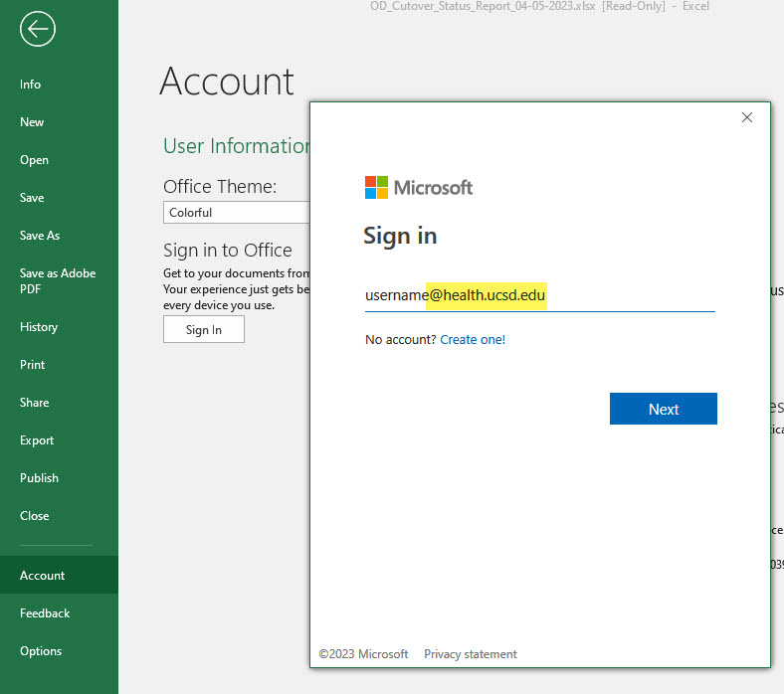Screen dimensions: 784x694
Task: Follow the Create one! link
Action: tap(473, 340)
